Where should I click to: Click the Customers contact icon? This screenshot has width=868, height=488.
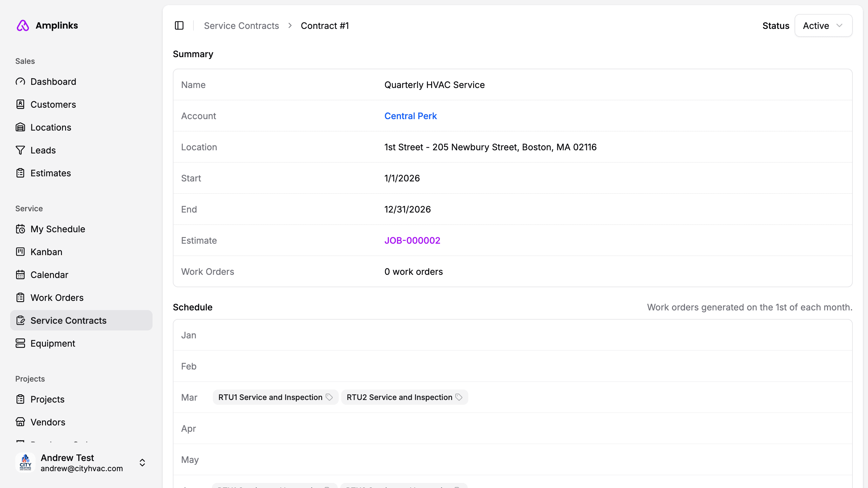click(x=20, y=105)
